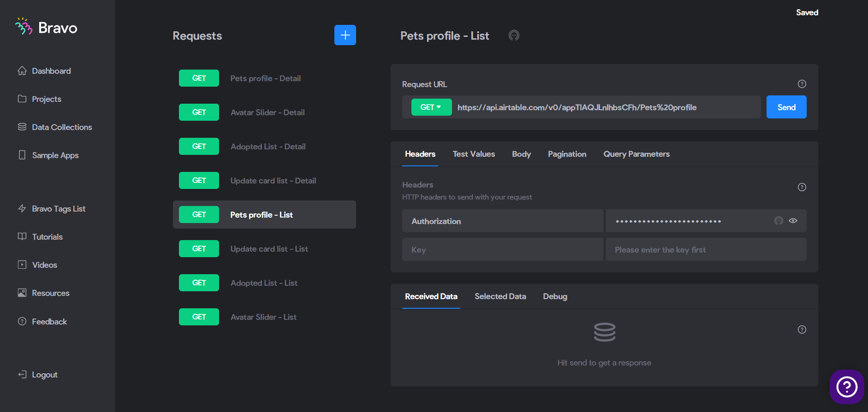The width and height of the screenshot is (868, 412).
Task: Click the Bravo logo icon
Action: [x=24, y=27]
